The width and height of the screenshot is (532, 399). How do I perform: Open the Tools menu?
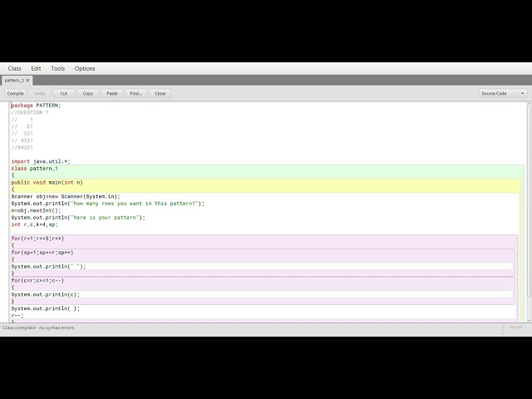pos(57,68)
